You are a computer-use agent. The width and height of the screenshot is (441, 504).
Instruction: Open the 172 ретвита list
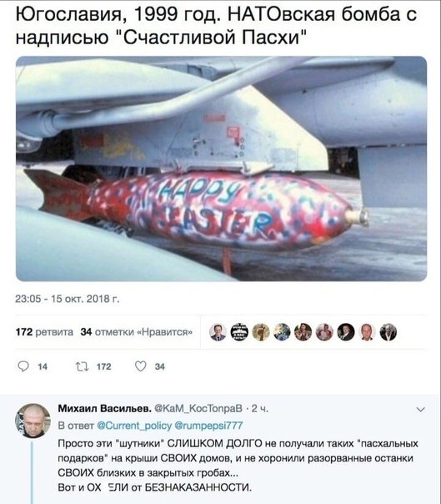44,332
